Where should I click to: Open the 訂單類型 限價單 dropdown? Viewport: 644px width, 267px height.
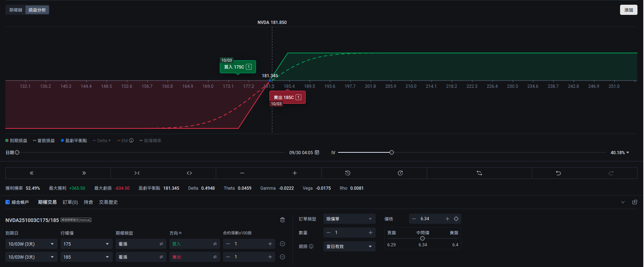coord(349,219)
